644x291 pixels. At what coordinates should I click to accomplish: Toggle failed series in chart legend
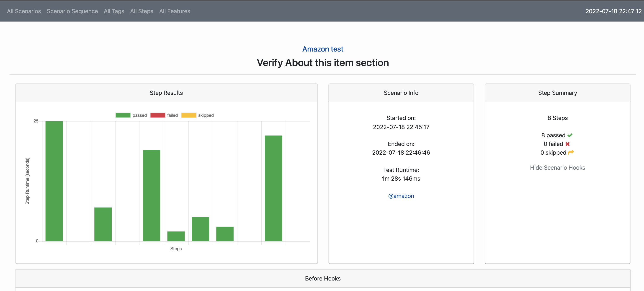coord(172,115)
